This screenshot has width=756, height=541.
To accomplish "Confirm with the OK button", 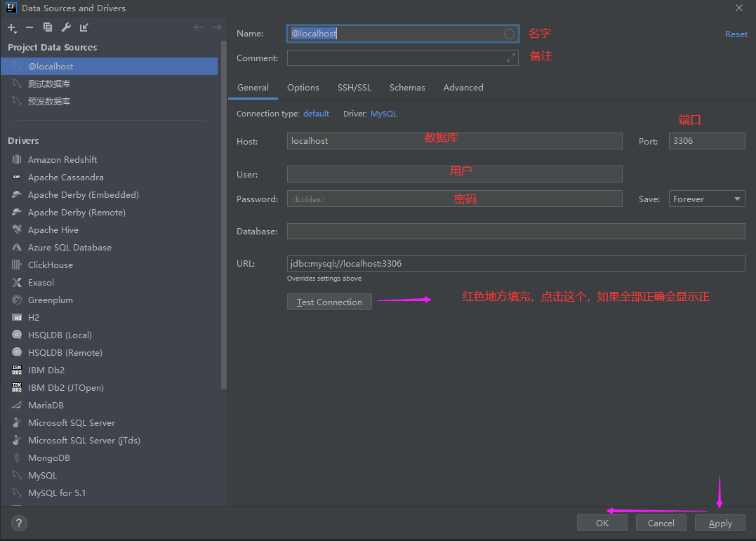I will tap(602, 523).
